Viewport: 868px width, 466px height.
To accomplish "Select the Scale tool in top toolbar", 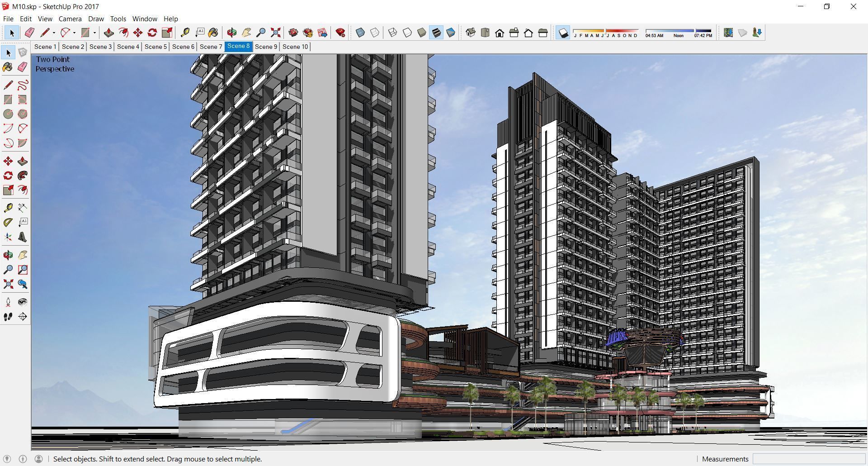I will [167, 33].
